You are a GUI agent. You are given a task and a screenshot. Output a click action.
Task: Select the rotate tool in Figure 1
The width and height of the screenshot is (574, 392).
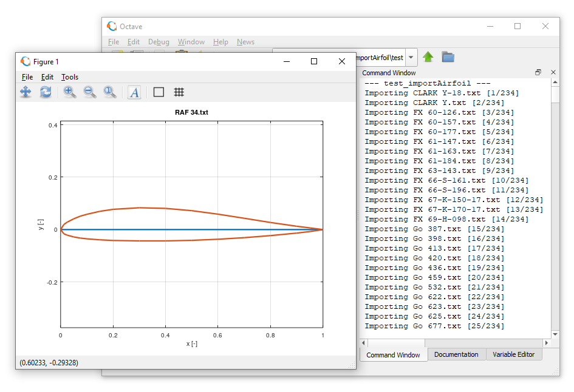point(46,92)
